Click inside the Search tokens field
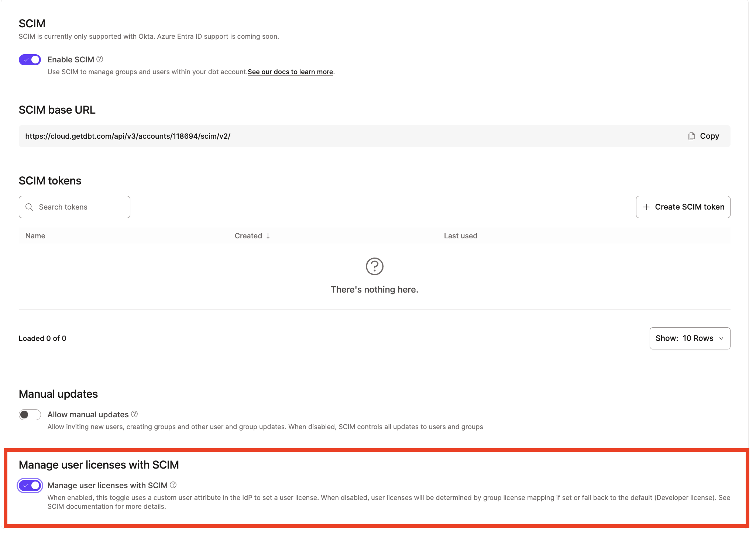This screenshot has height=535, width=756. [74, 207]
